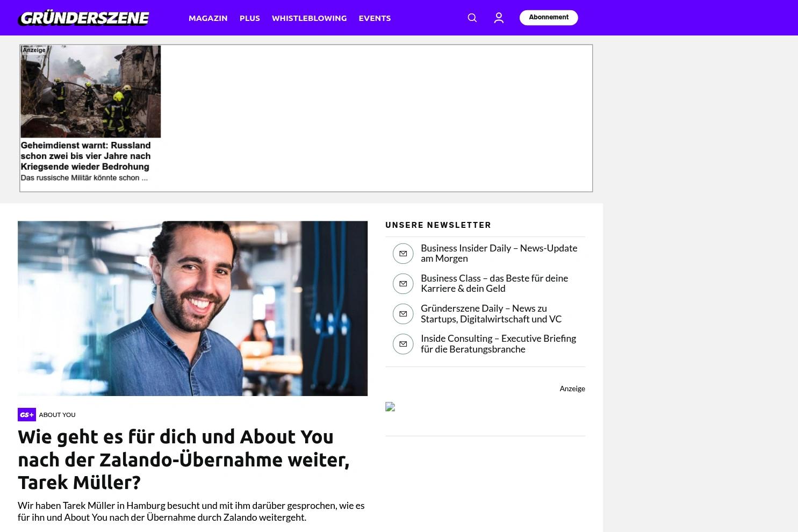Open the PLUS menu item
Viewport: 798px width, 532px height.
click(x=250, y=18)
